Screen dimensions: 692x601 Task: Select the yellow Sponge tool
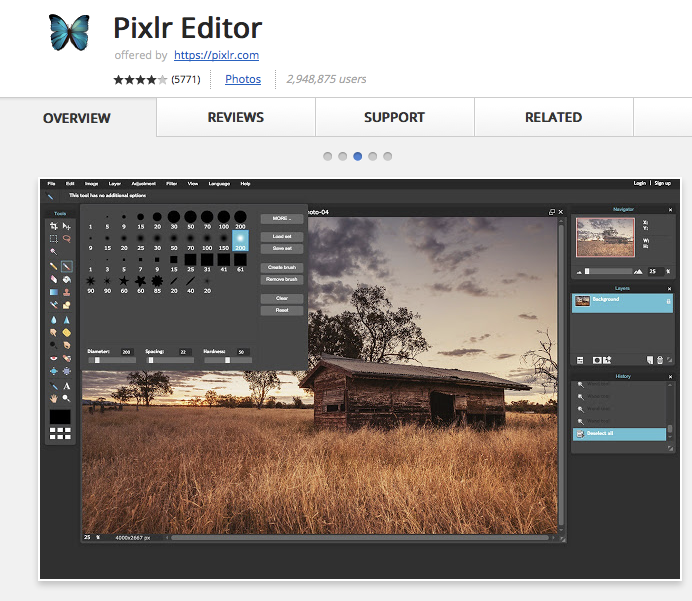click(x=67, y=332)
